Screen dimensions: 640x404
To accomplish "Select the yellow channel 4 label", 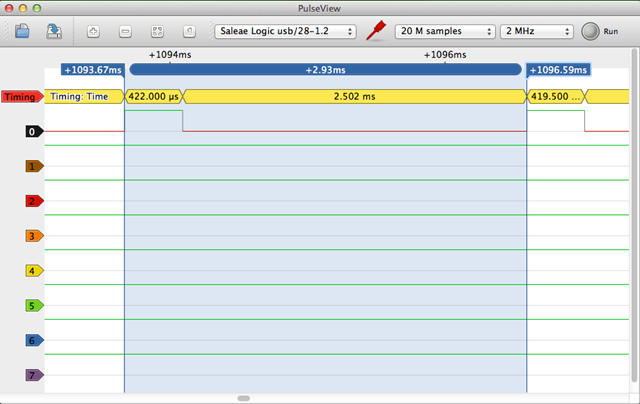I will tap(34, 271).
